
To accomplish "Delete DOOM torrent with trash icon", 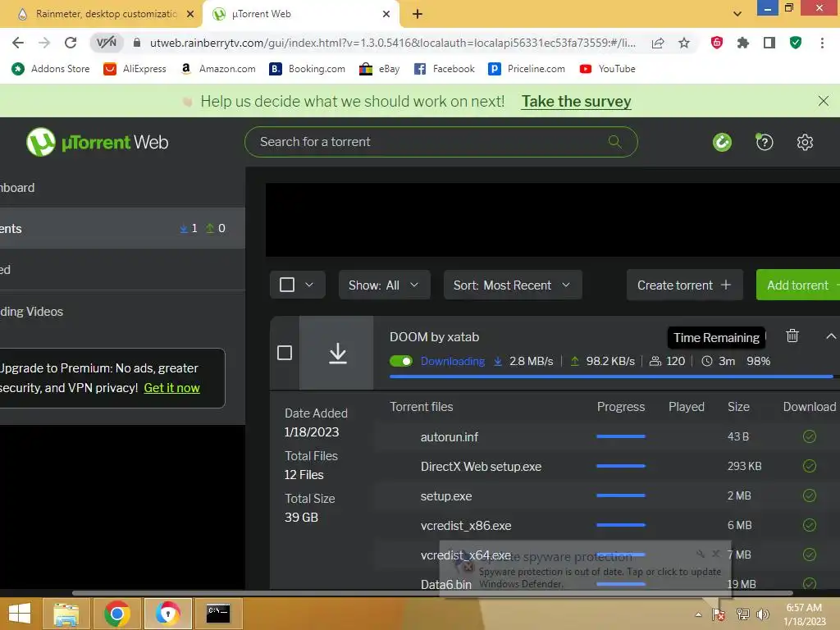I will click(792, 336).
